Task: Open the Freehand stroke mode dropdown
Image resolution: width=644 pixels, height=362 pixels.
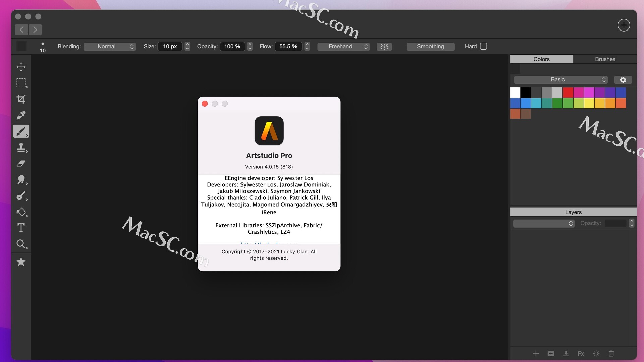Action: pyautogui.click(x=343, y=47)
